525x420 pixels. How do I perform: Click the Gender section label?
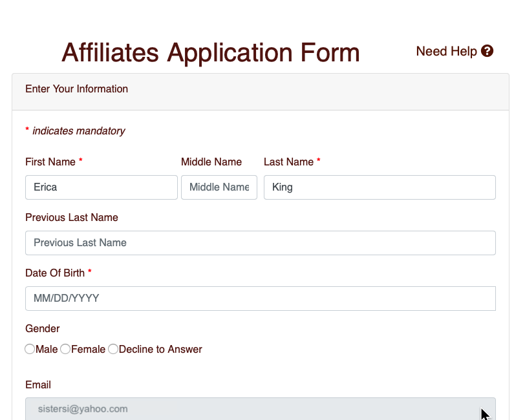43,329
